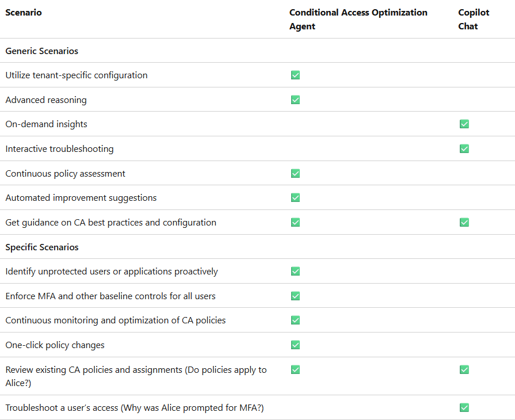Viewport: 515px width, 420px height.
Task: Click Copilot Chat checkmark for CA best practices guidance
Action: pos(464,222)
